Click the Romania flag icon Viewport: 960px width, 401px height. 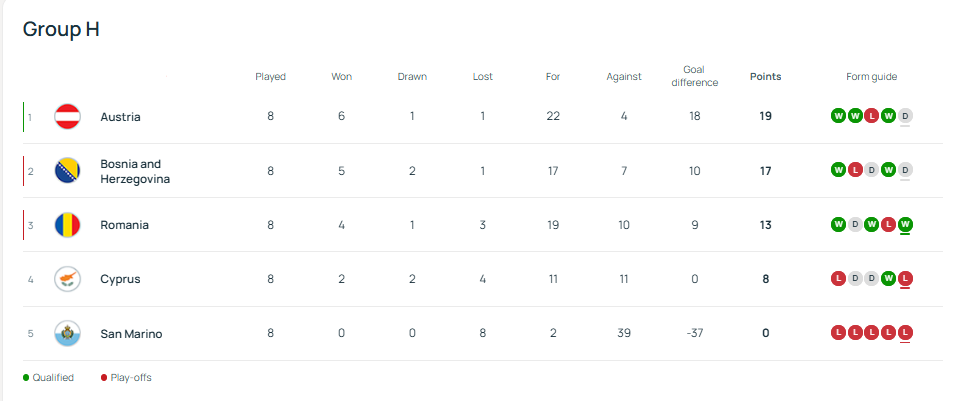tap(68, 225)
